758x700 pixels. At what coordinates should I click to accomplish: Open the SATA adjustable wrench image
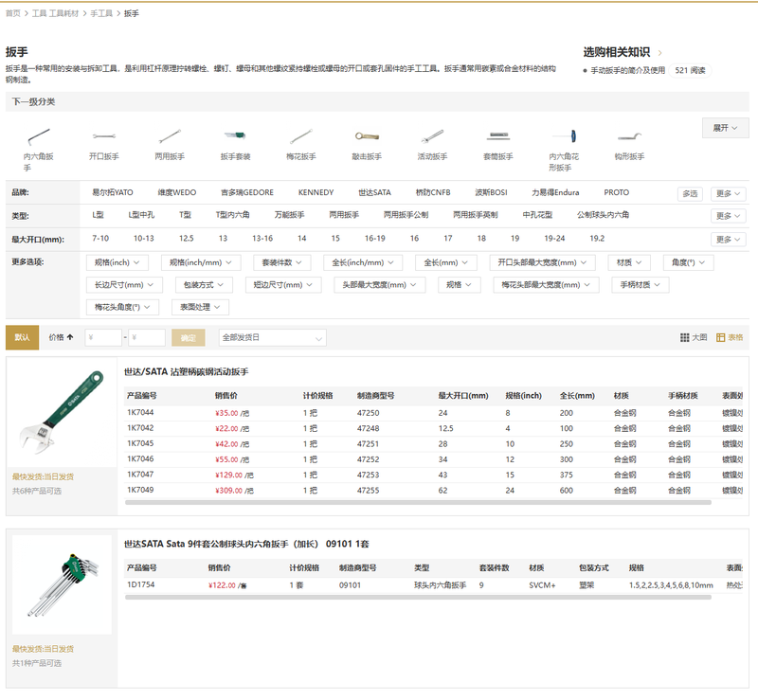point(62,412)
